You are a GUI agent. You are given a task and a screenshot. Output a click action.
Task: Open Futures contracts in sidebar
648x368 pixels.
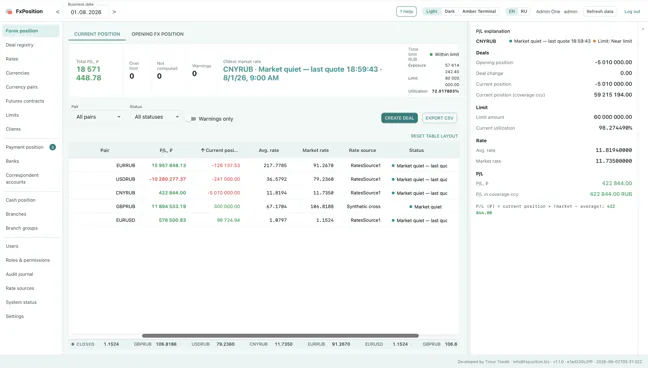pyautogui.click(x=31, y=101)
